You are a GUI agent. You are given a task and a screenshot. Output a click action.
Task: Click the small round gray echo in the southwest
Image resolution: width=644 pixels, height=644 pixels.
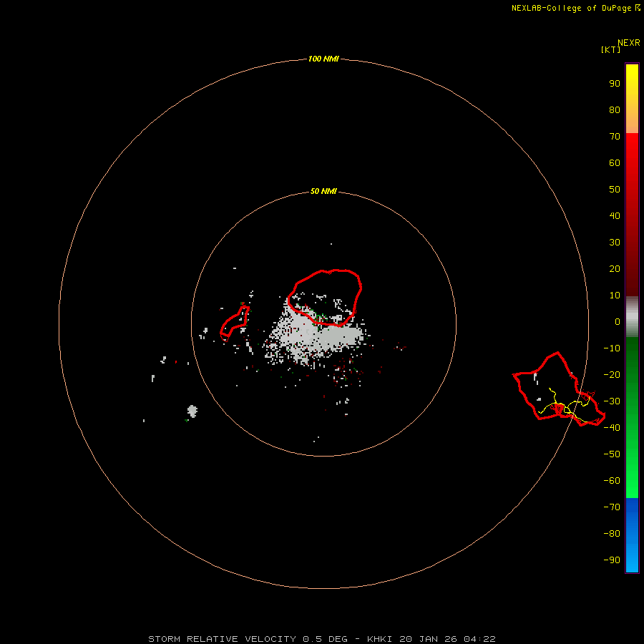point(192,411)
